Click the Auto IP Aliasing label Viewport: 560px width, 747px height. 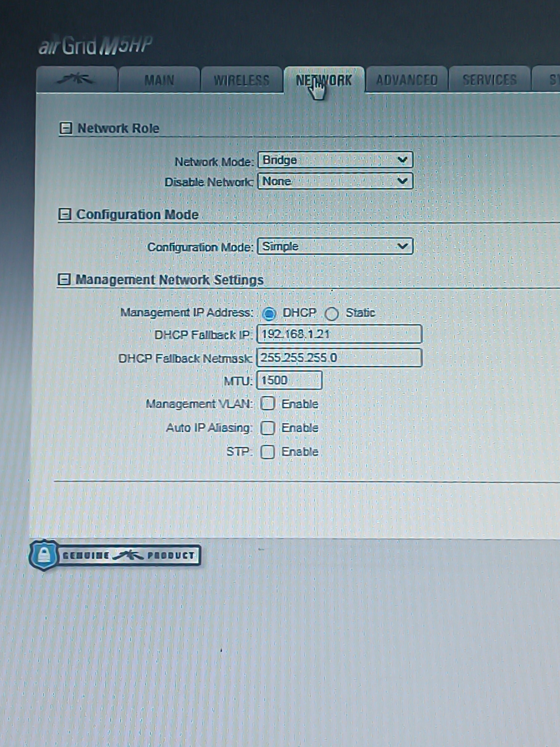[209, 428]
